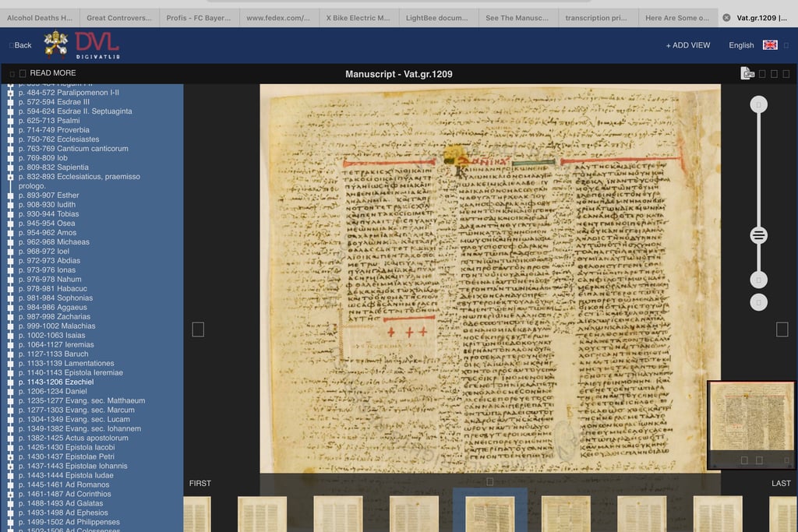The height and width of the screenshot is (532, 798).
Task: Open p. 714-749 Proverbia
Action: pos(54,130)
